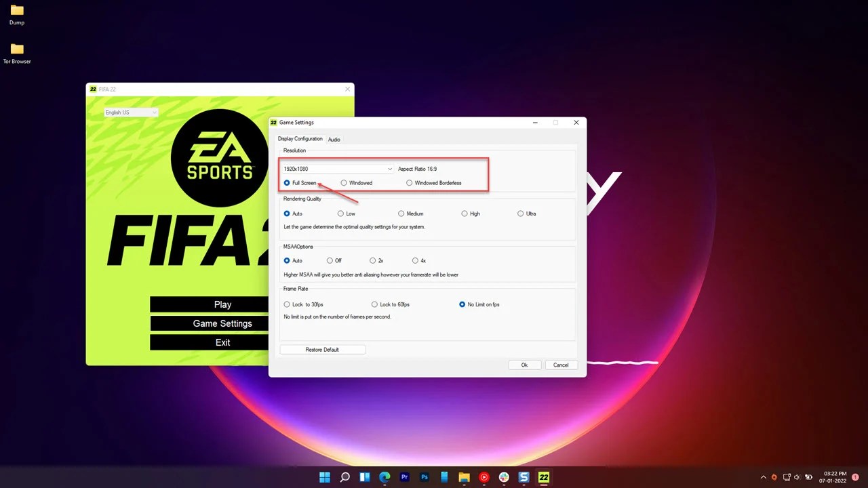Close the Game Settings dialog
The image size is (868, 488).
(x=576, y=123)
